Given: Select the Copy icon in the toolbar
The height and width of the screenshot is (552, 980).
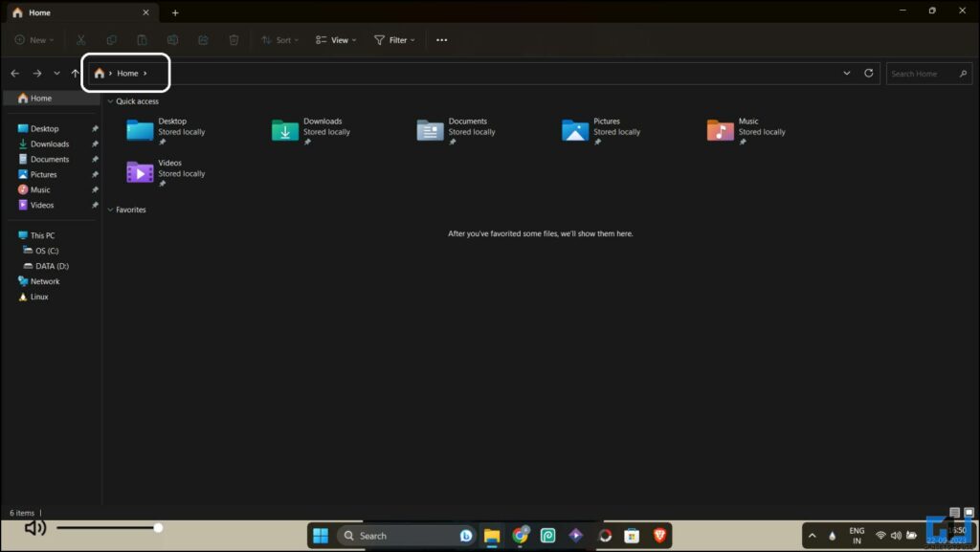Looking at the screenshot, I should click(112, 39).
